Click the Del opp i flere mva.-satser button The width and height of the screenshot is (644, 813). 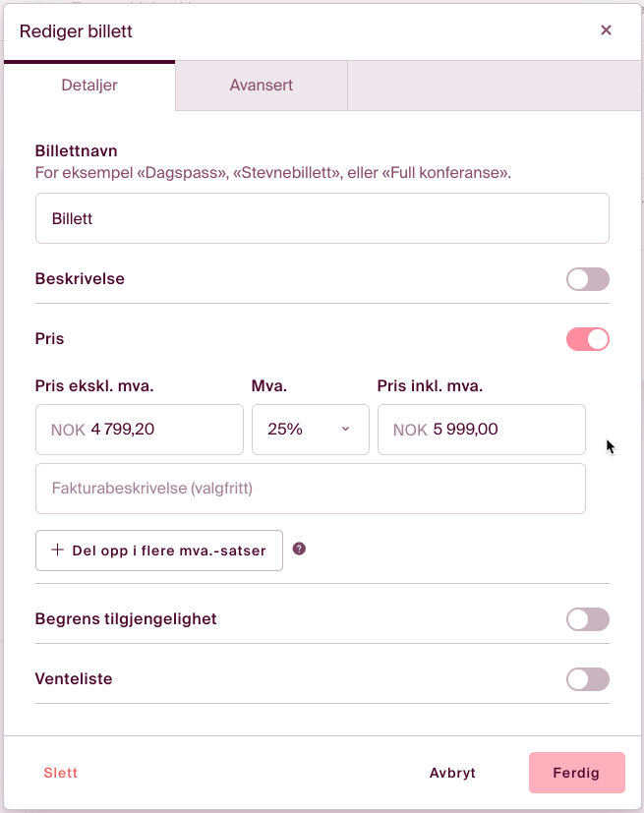(x=158, y=551)
